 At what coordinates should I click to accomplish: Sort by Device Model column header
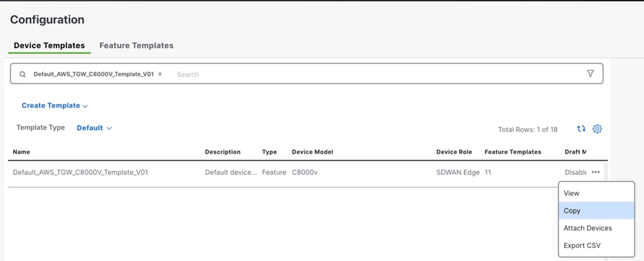click(312, 152)
